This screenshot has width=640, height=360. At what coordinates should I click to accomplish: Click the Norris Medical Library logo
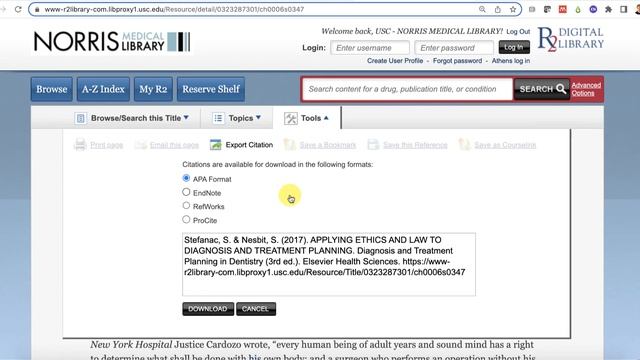pos(112,42)
